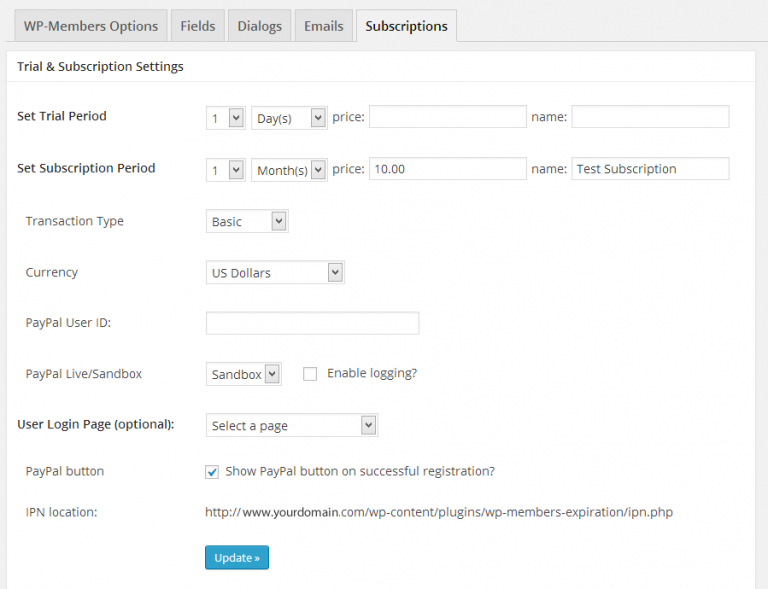Image resolution: width=768 pixels, height=589 pixels.
Task: Click the subscription price field showing 10.00
Action: click(x=447, y=169)
